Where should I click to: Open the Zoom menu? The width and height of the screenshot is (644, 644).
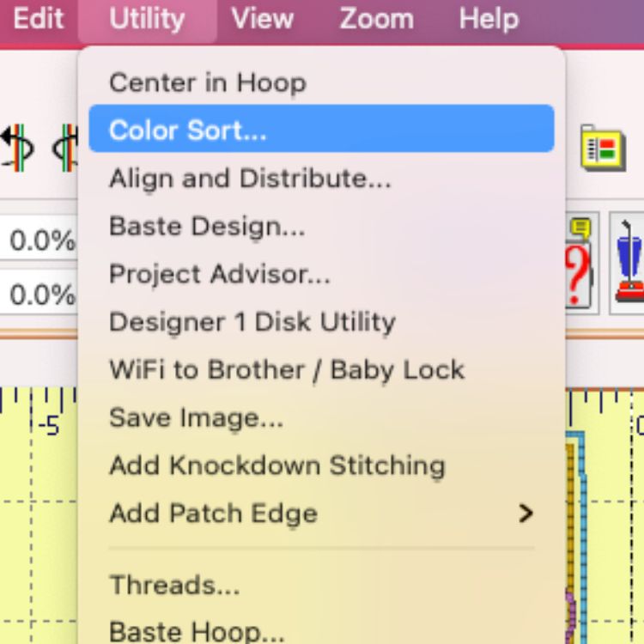click(x=377, y=19)
